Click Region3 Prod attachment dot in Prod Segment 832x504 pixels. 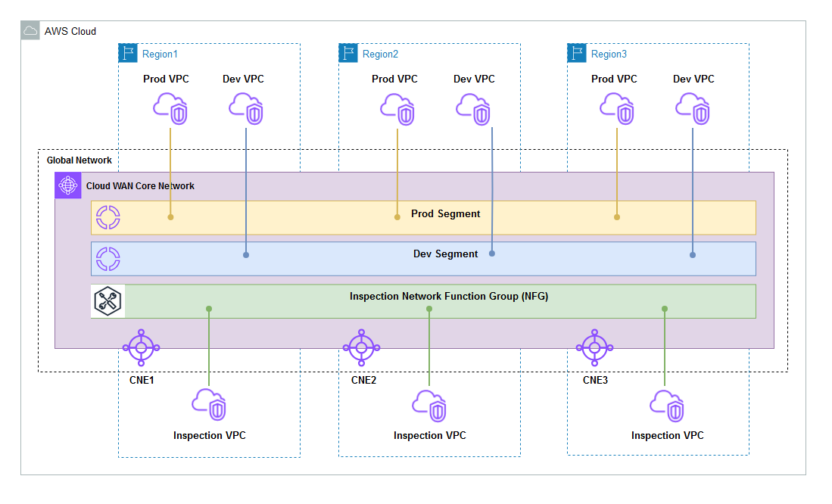click(x=617, y=217)
